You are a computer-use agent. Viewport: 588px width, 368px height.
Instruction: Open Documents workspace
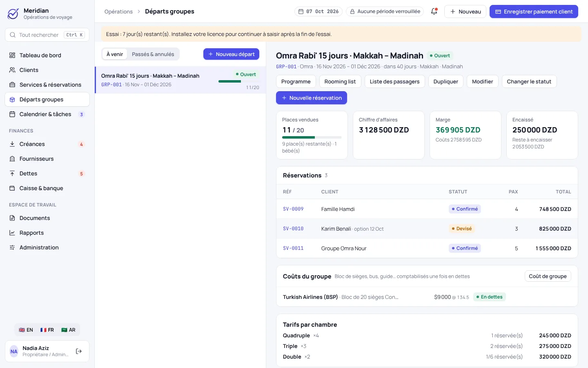(x=47, y=218)
